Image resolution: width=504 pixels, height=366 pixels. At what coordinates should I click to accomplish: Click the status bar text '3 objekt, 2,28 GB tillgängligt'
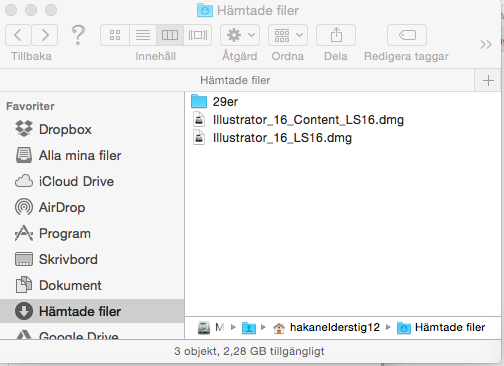point(249,351)
